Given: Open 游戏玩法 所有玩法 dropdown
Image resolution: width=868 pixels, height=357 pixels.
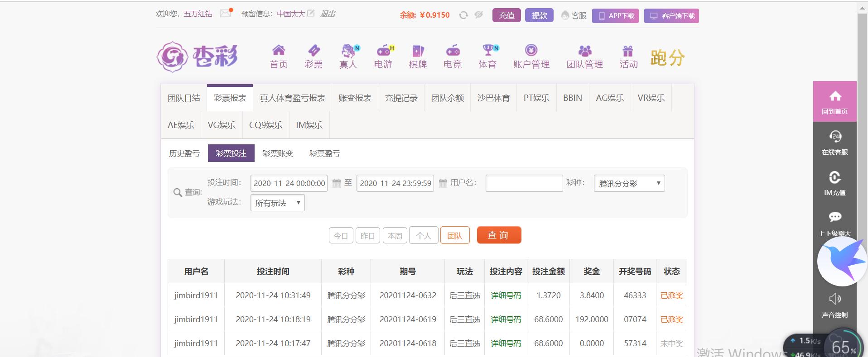Looking at the screenshot, I should [x=278, y=203].
